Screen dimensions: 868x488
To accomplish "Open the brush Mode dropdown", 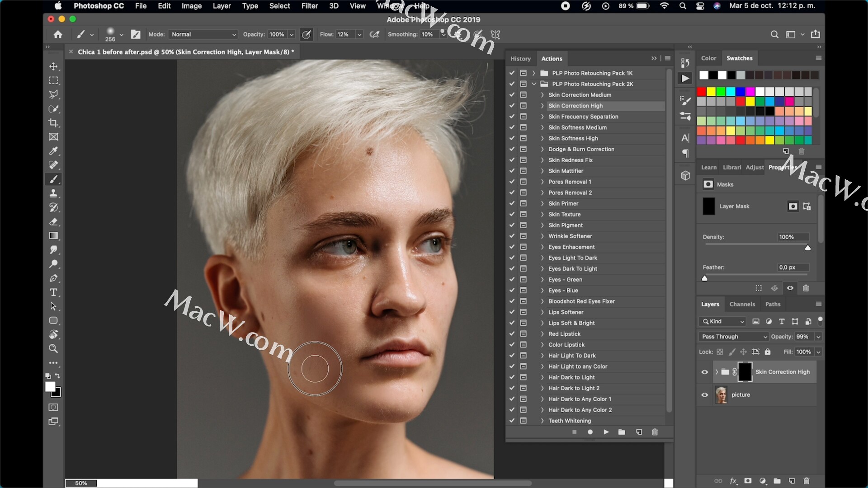I will point(203,34).
